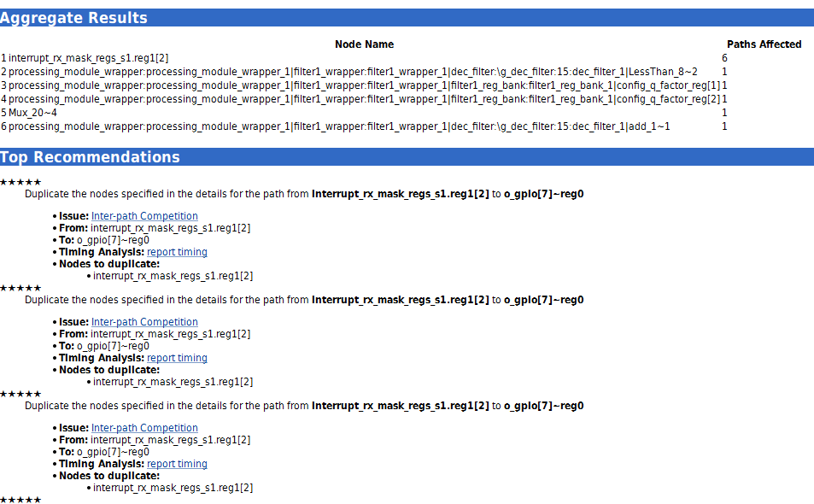Screen dimensions: 814x504
Task: Open first recommendation's report timing link
Action: pyautogui.click(x=177, y=252)
